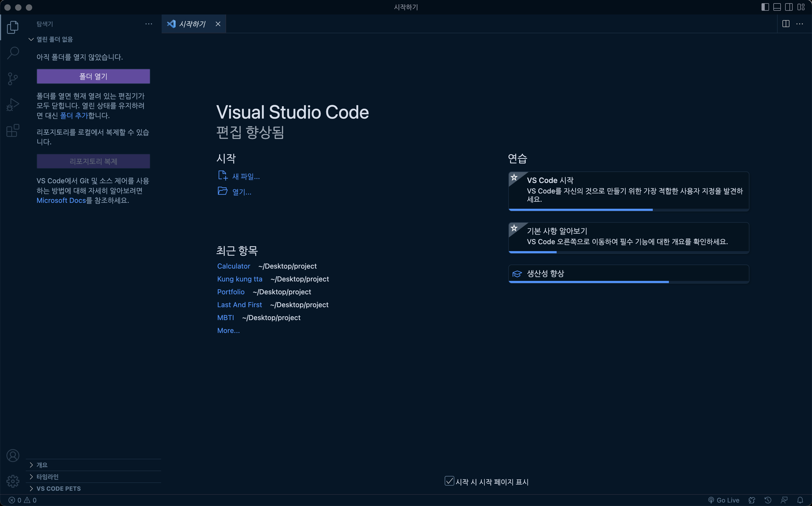Screen dimensions: 812x506
Task: Open recent project Calculator
Action: coord(234,266)
